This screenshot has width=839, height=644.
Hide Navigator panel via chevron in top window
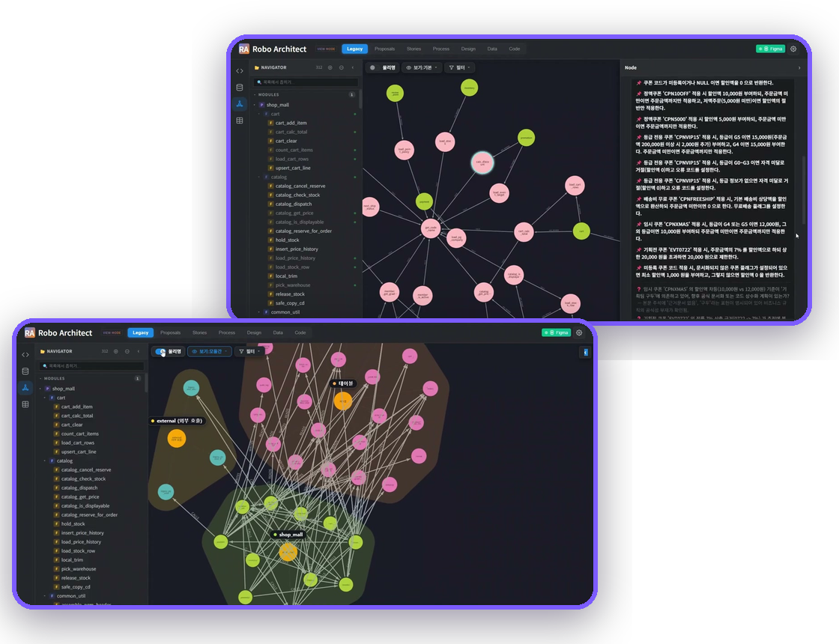click(353, 67)
